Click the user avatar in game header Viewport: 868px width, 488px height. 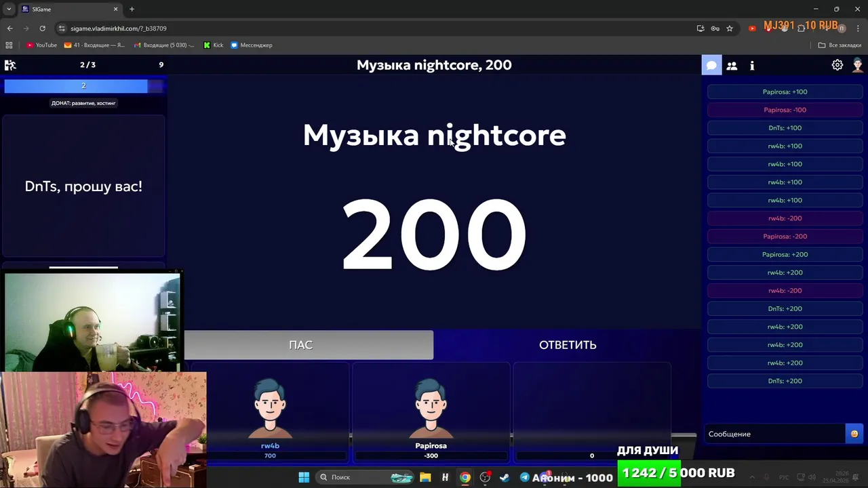coord(858,65)
